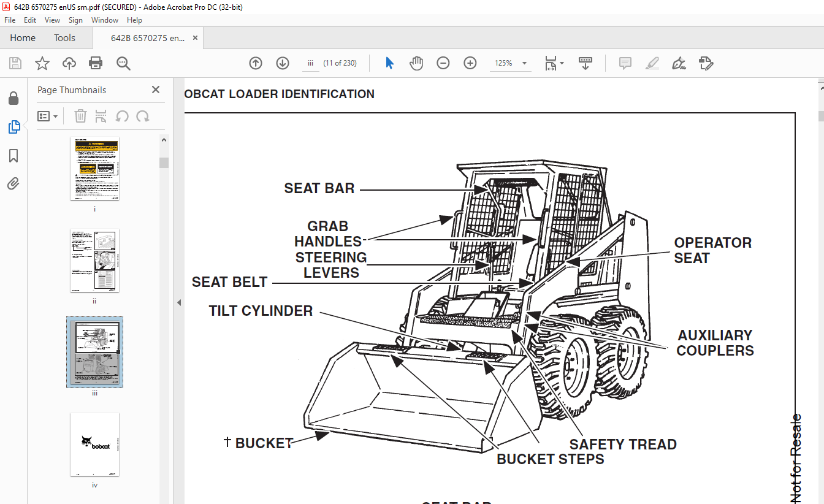Screen dimensions: 824x504
Task: Click the Page Thumbnails sidebar icon
Action: tap(13, 127)
